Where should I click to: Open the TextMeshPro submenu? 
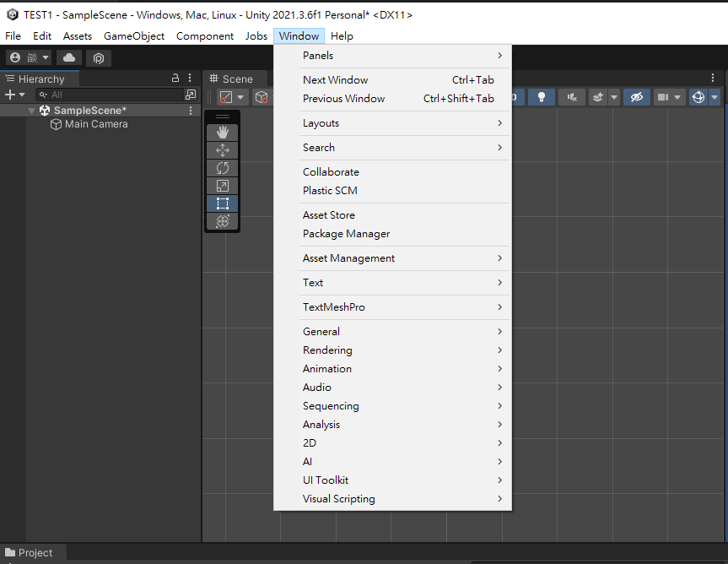[393, 307]
